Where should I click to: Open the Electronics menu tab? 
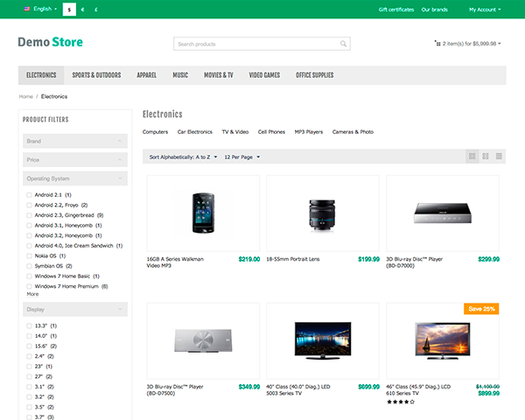[41, 75]
